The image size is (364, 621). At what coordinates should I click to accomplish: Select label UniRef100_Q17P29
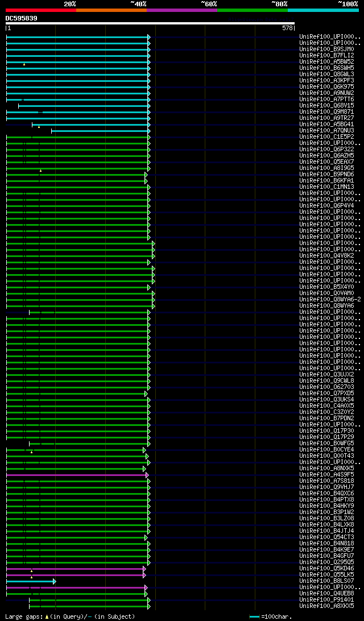pos(327,437)
